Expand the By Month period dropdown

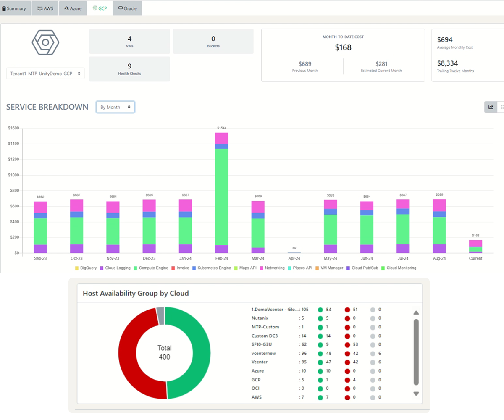click(x=115, y=107)
